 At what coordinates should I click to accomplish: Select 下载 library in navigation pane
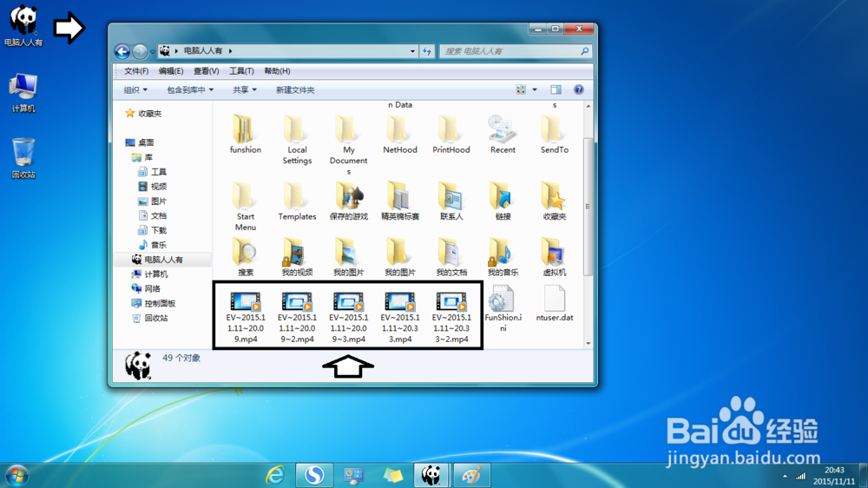[152, 230]
